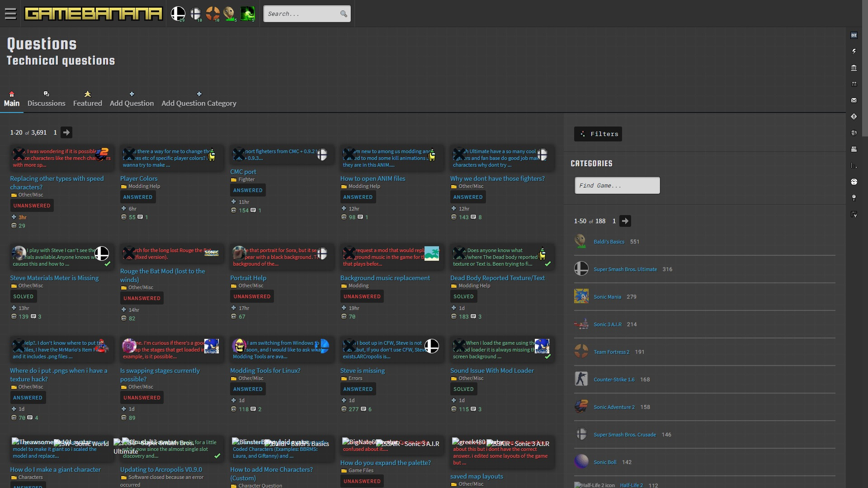
Task: Open the mail envelope icon in right sidebar
Action: tap(854, 100)
